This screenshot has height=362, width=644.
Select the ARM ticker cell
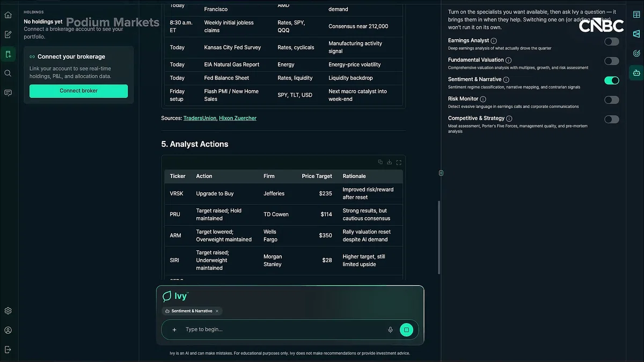[175, 235]
